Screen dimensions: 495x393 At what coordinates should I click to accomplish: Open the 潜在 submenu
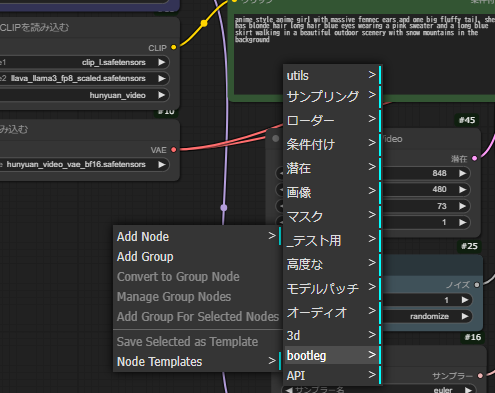332,168
